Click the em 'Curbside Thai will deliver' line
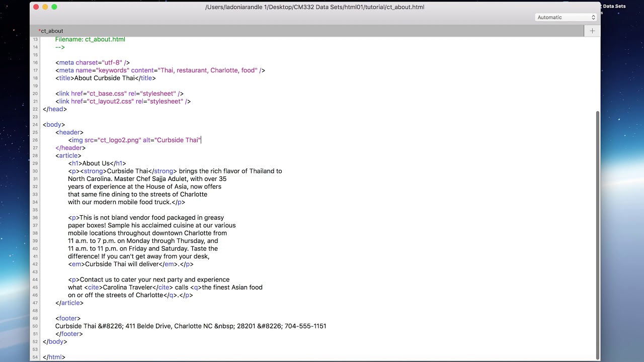Viewport: 644px width, 362px height. [x=131, y=264]
